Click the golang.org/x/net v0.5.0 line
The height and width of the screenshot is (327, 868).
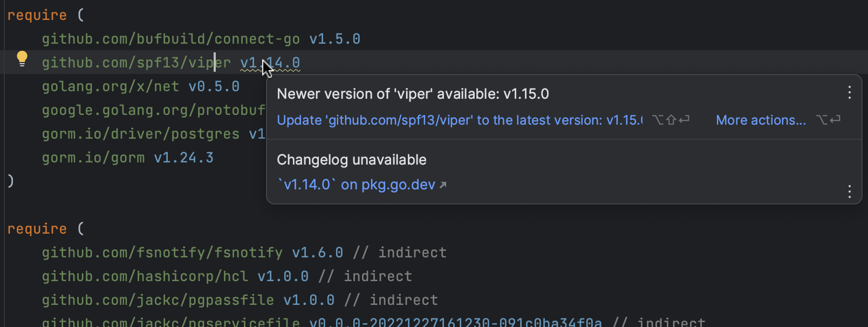pos(140,87)
